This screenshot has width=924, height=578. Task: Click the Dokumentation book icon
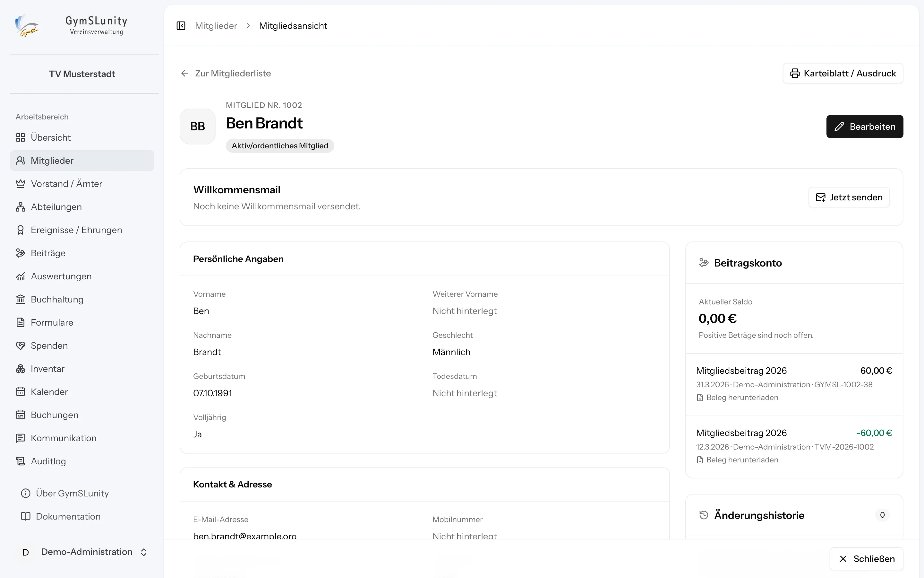pyautogui.click(x=26, y=516)
